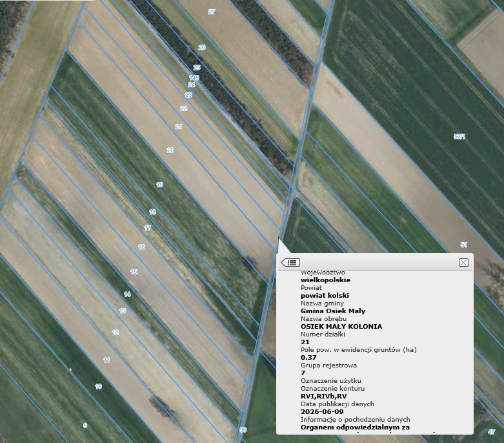Choose parcel labeled 16
Screen dimensions: 504x443
pyautogui.click(x=141, y=247)
